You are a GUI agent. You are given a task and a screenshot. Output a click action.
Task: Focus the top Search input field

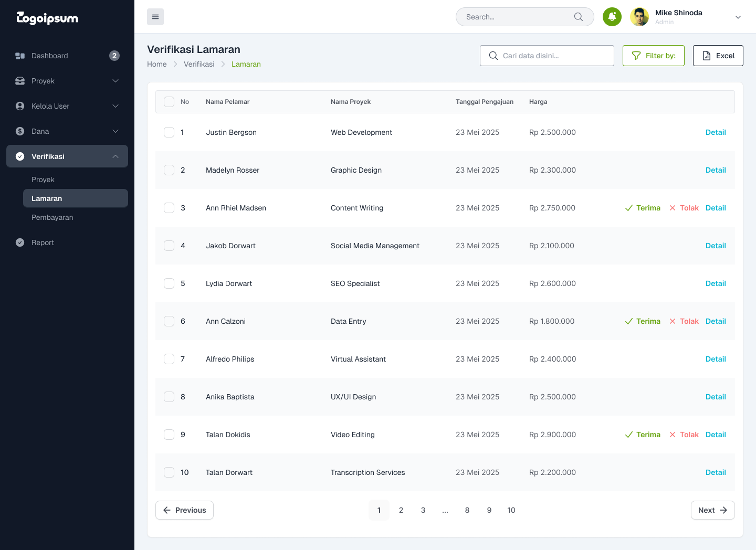[525, 17]
